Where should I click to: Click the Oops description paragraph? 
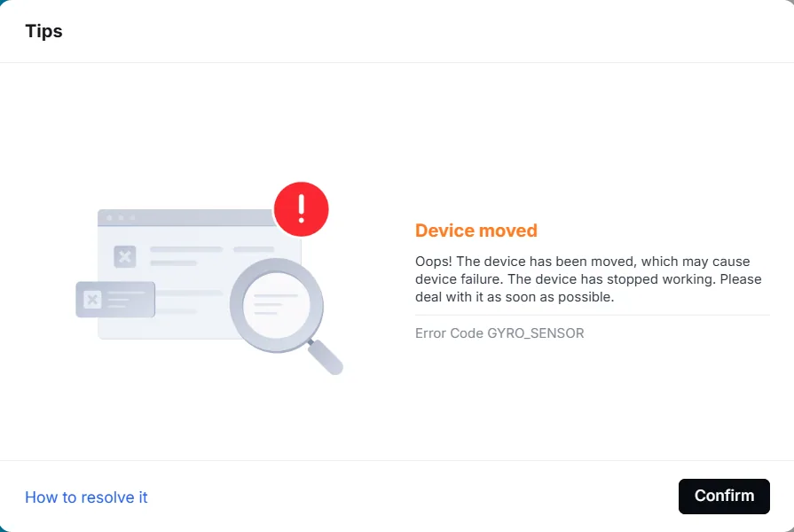[588, 279]
